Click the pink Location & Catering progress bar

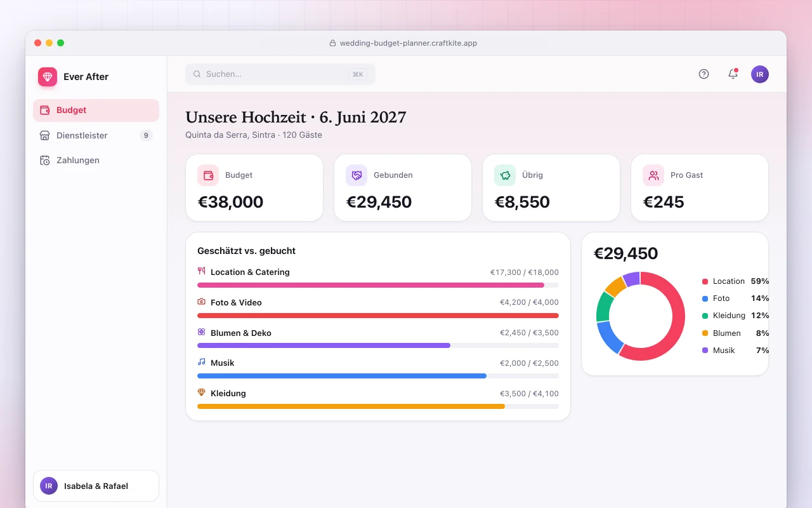(x=371, y=285)
